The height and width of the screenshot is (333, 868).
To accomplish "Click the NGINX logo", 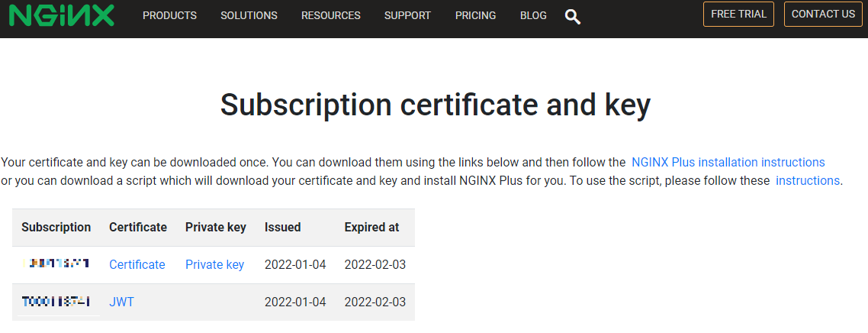I will pos(62,15).
